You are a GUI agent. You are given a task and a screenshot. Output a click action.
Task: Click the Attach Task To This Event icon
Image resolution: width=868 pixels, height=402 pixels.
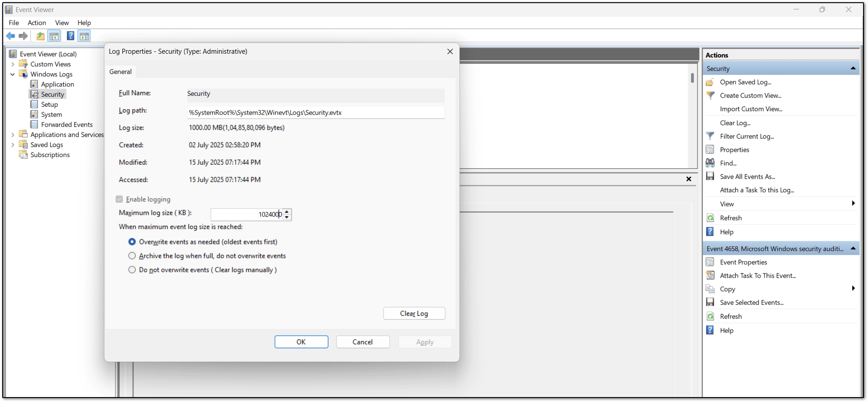pyautogui.click(x=710, y=275)
